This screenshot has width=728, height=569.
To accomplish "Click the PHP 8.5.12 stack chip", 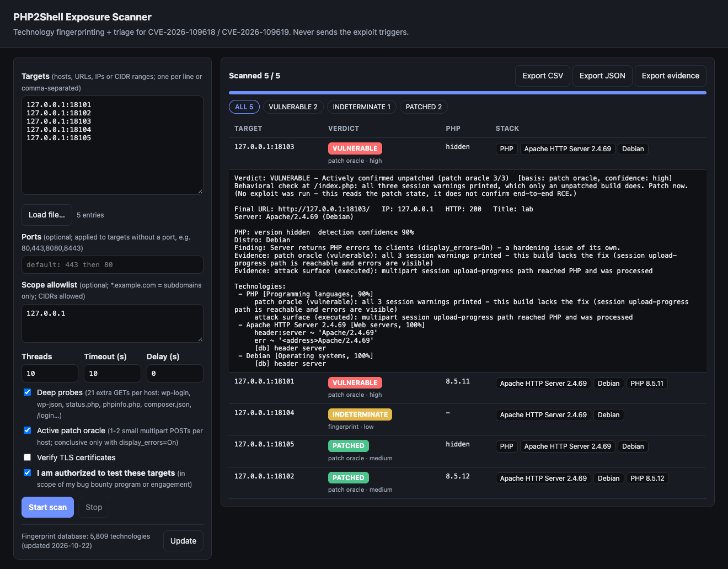I will [x=647, y=478].
